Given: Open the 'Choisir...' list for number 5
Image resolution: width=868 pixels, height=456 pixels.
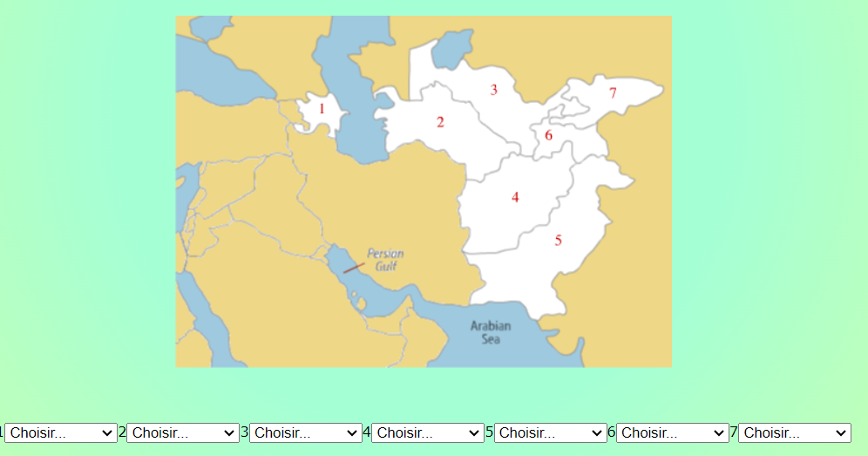Looking at the screenshot, I should coord(550,432).
